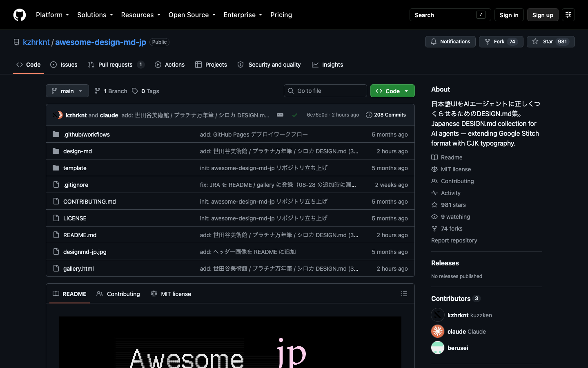
Task: Expand the commit message ellipsis
Action: tap(280, 115)
